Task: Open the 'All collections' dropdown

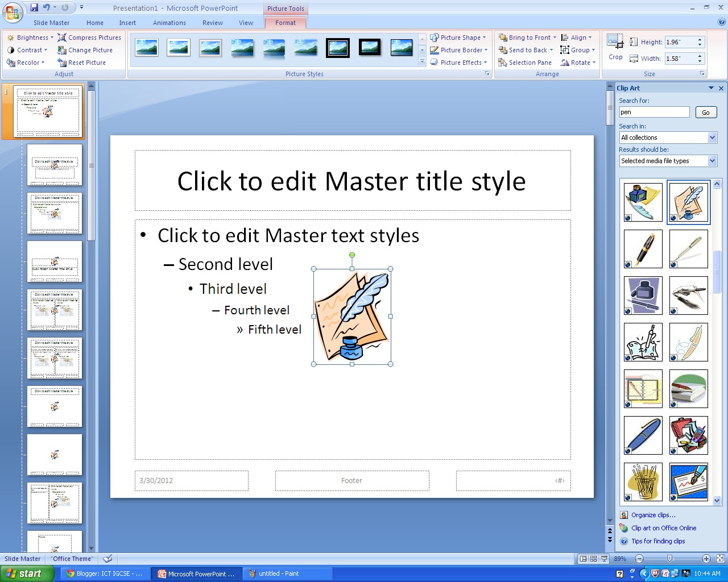Action: pyautogui.click(x=713, y=137)
